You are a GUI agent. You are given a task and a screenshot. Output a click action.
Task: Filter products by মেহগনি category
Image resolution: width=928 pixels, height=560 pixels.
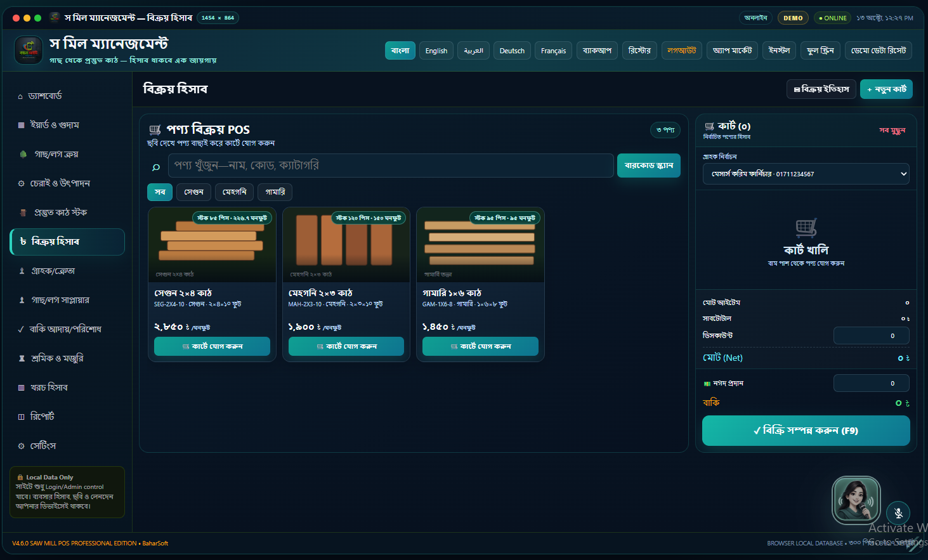[234, 192]
